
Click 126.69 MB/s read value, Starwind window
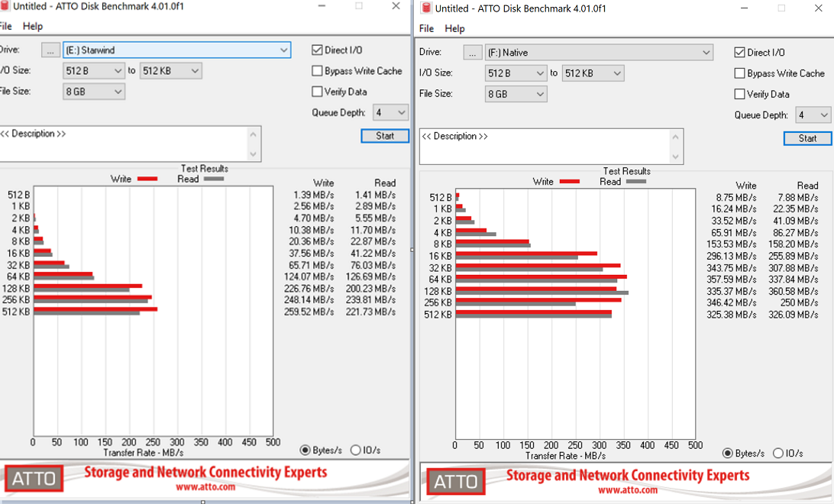coord(370,277)
